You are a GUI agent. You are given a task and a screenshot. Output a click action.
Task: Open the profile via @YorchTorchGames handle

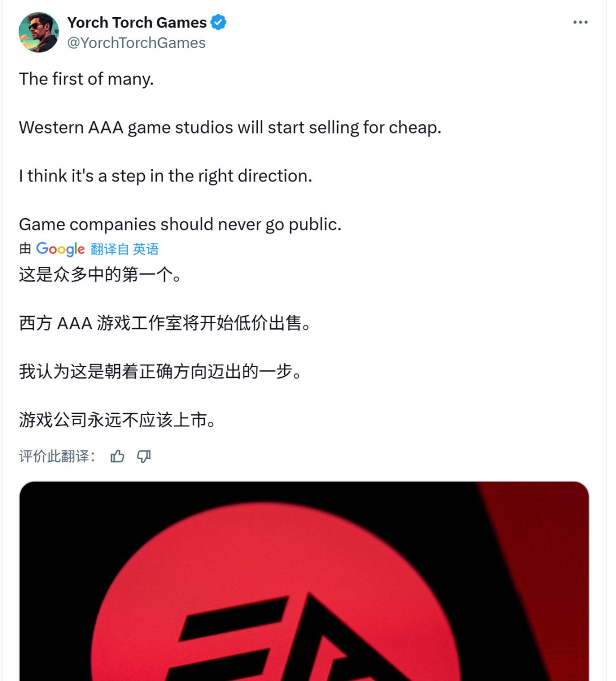click(136, 42)
